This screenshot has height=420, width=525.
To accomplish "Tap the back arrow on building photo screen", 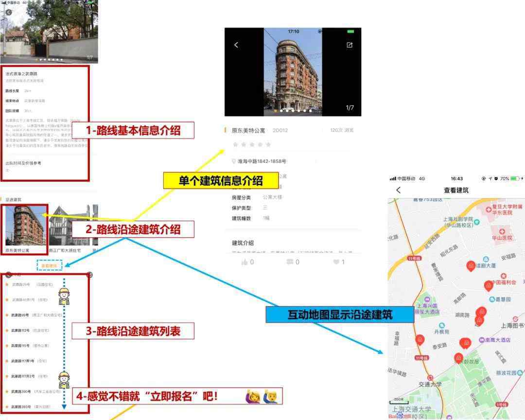I will pos(236,45).
